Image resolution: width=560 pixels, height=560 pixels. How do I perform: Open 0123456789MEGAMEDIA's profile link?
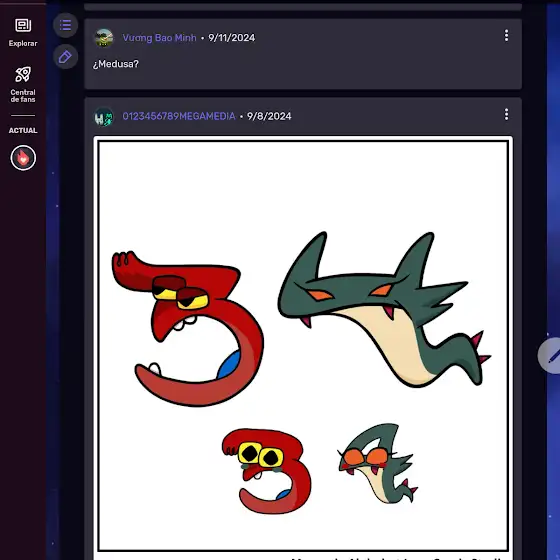(179, 116)
